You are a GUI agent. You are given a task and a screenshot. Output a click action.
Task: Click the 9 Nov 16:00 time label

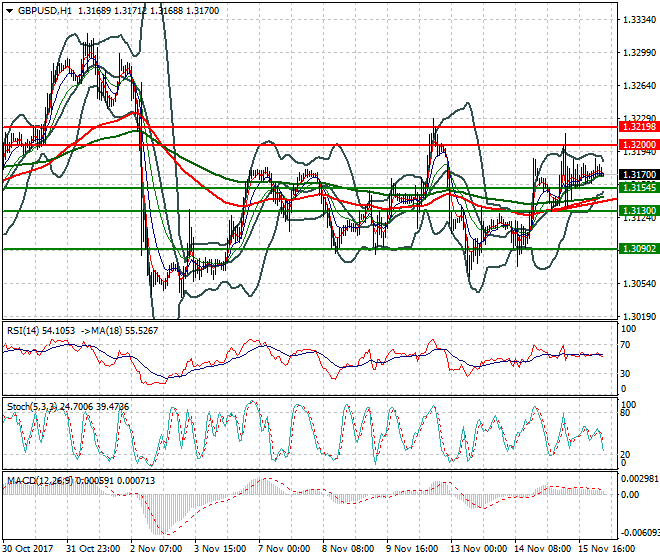[x=412, y=549]
